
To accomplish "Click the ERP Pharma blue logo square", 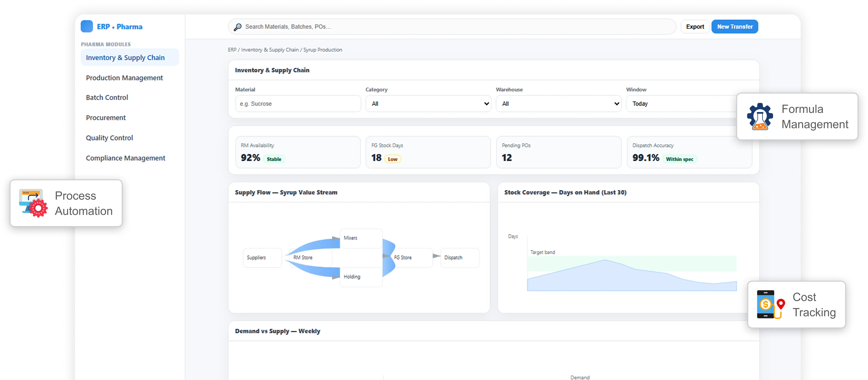I will [x=87, y=27].
